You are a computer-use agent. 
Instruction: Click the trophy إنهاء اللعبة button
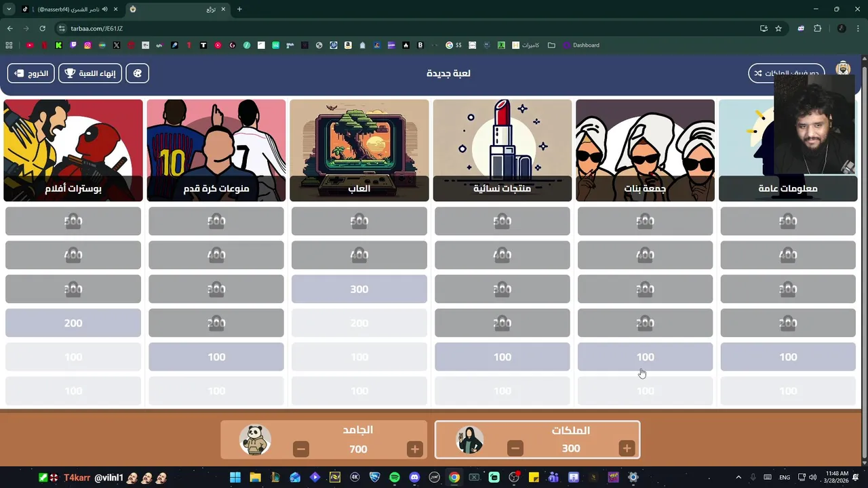pyautogui.click(x=90, y=73)
